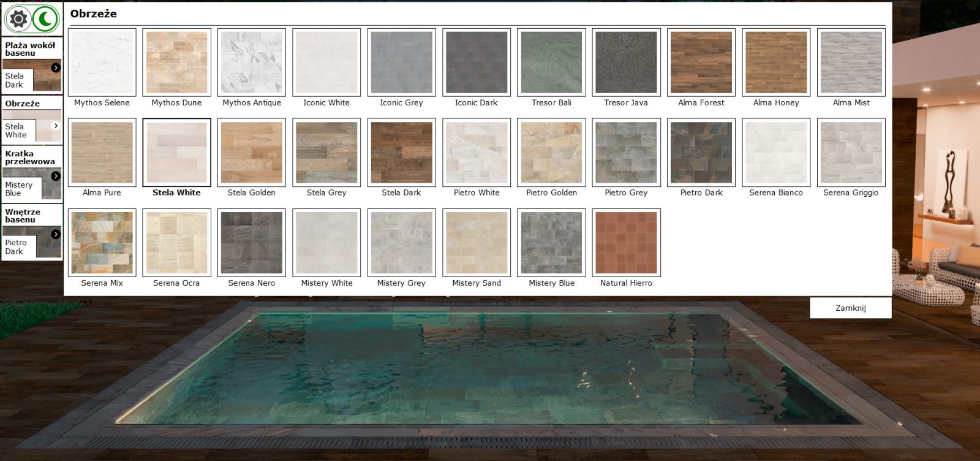Click the Zamknij button
Screen dimensions: 980x461
850,308
